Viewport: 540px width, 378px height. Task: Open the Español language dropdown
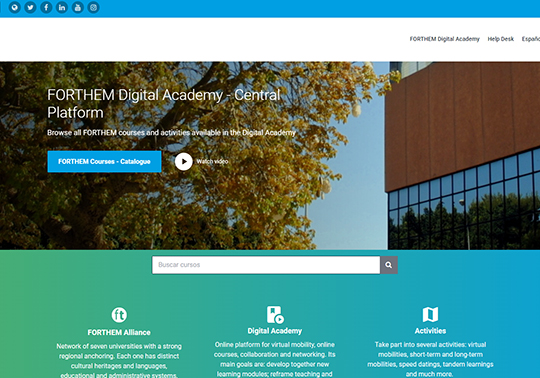coord(531,39)
